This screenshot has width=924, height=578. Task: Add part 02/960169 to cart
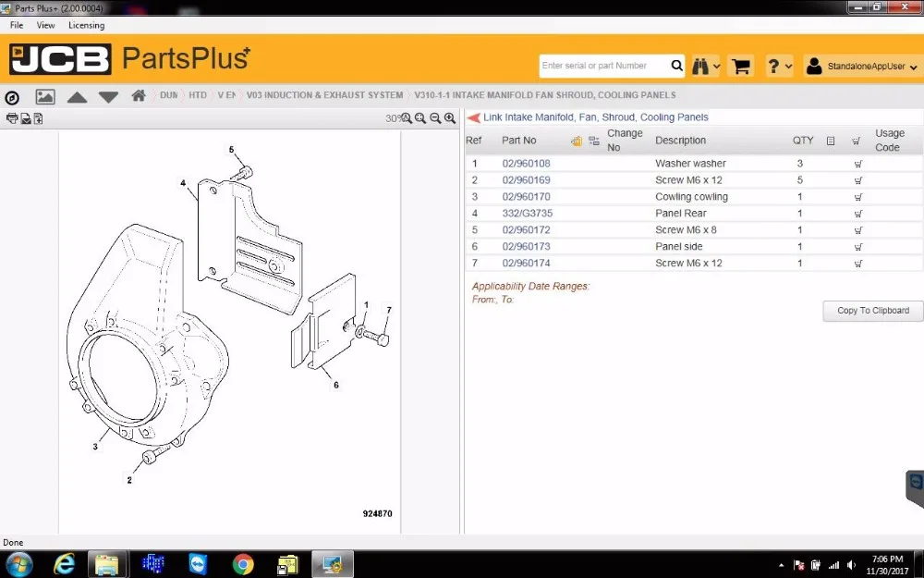pos(858,180)
